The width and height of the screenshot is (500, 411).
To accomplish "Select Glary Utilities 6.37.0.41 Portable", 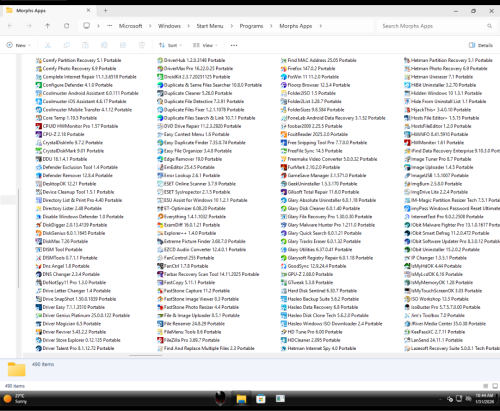I will point(316,250).
